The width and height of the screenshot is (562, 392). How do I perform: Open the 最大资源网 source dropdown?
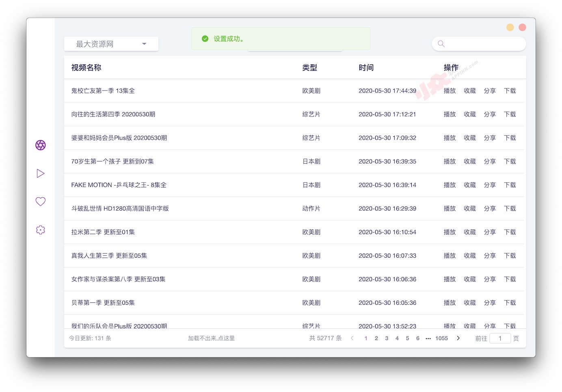pos(111,44)
